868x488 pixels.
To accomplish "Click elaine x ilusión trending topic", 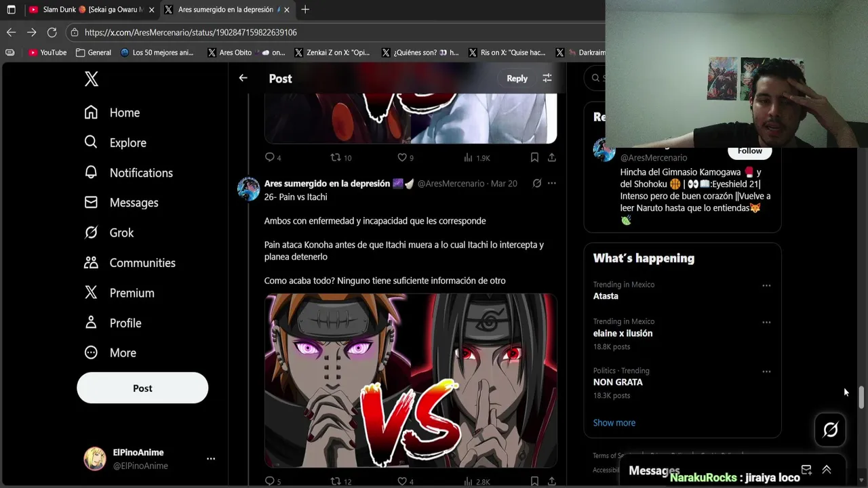I will (x=623, y=333).
